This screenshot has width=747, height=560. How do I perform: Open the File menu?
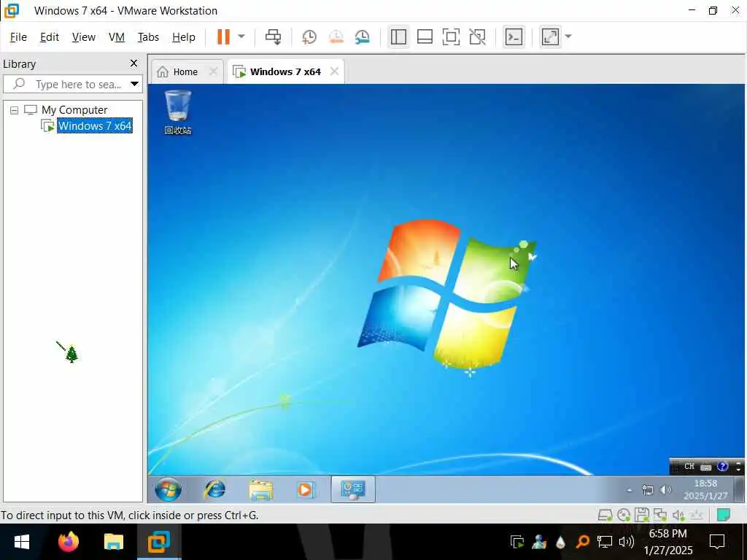point(18,37)
